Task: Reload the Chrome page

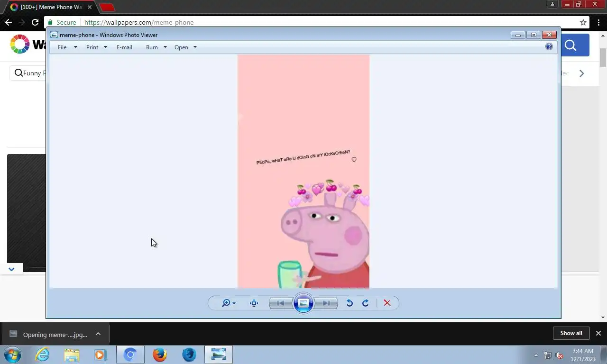Action: coord(35,22)
